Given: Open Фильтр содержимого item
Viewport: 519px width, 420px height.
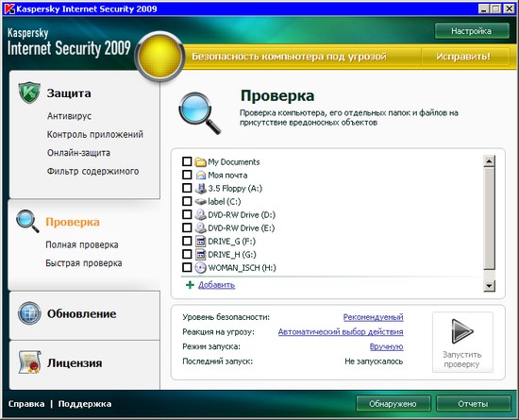Looking at the screenshot, I should pyautogui.click(x=93, y=172).
